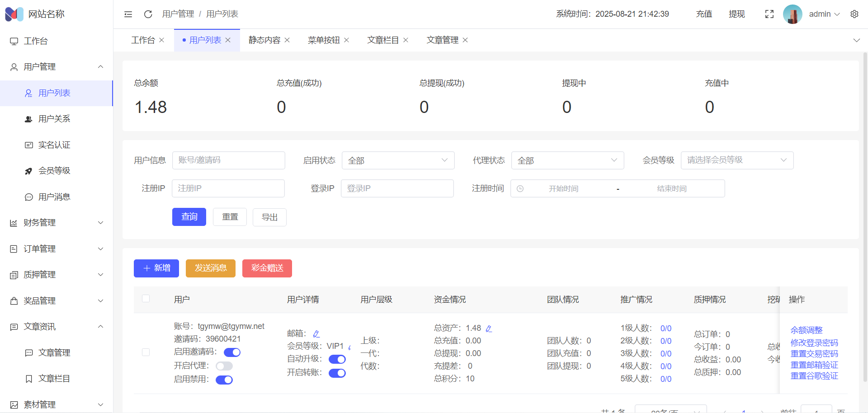Focus the 账号/邀请码 input field
This screenshot has width=868, height=413.
coord(228,160)
